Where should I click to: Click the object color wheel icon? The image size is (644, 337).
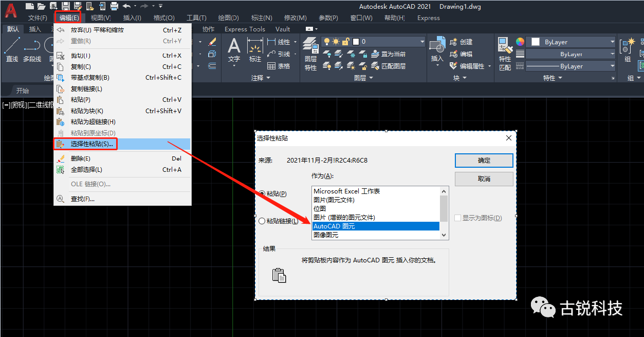click(x=520, y=42)
